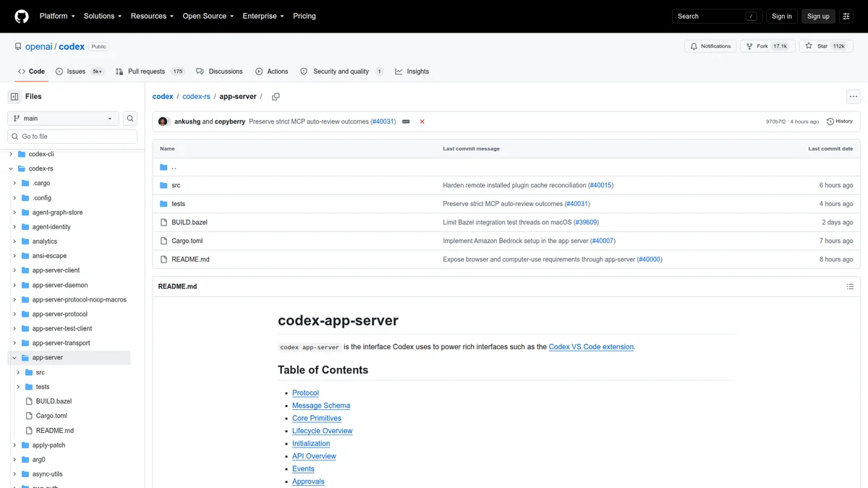Open the more options ellipsis menu
This screenshot has height=488, width=868.
click(854, 96)
